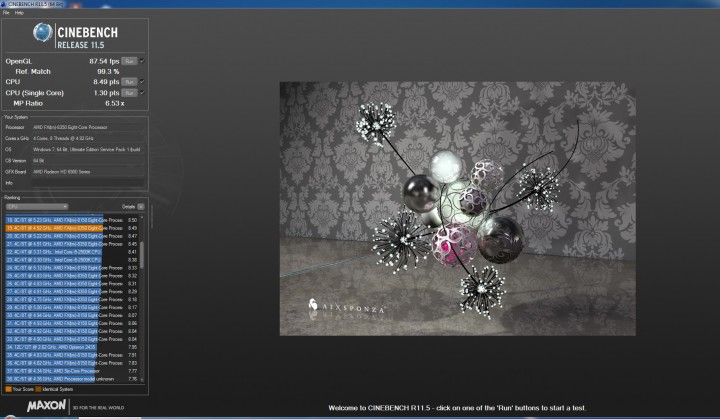Screen dimensions: 720x419
Task: Click the Identical System legend swatch
Action: pyautogui.click(x=38, y=389)
